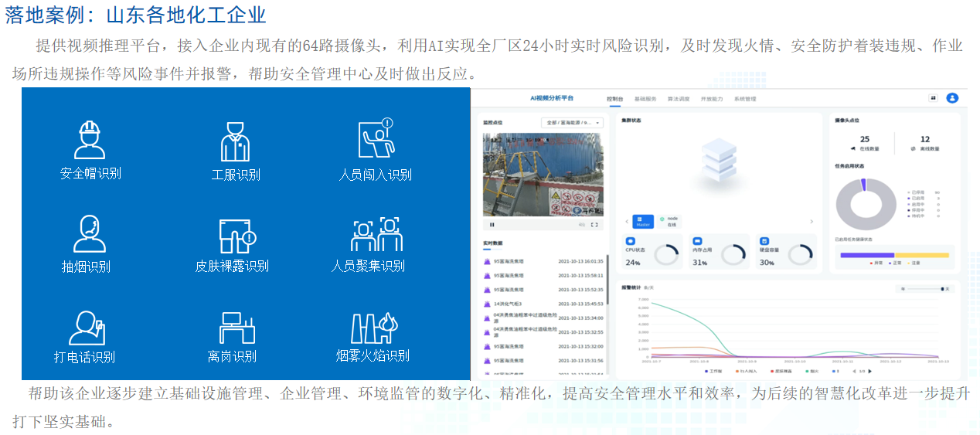980x435 pixels.
Task: Click the 工服识别 uniform icon
Action: pyautogui.click(x=235, y=141)
